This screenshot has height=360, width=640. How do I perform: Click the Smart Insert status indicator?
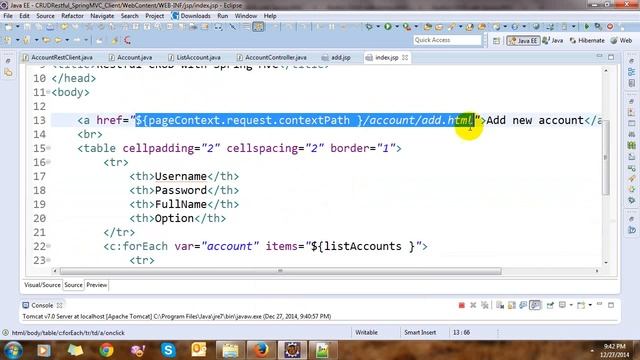point(420,332)
